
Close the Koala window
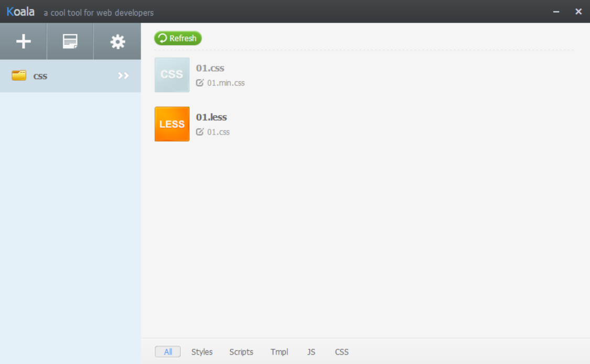[x=578, y=12]
